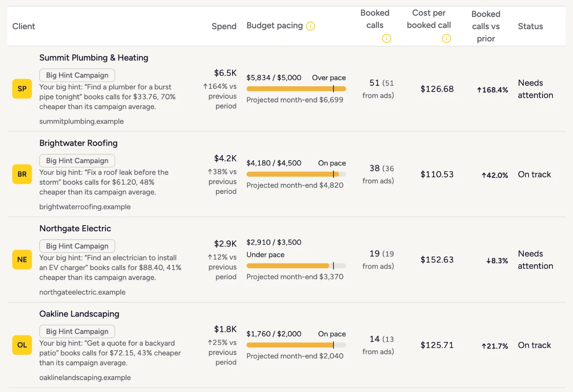Image resolution: width=573 pixels, height=392 pixels.
Task: Click the Budget pacing info icon
Action: pyautogui.click(x=310, y=26)
